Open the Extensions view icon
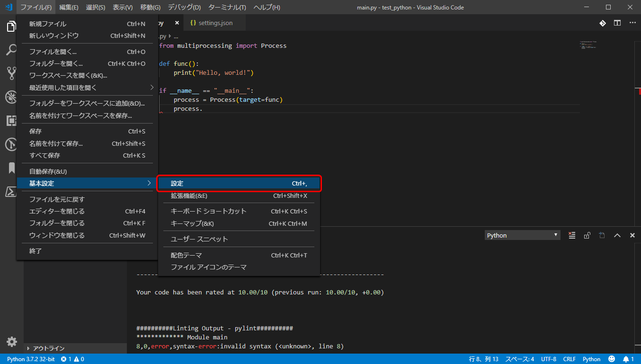 click(10, 121)
